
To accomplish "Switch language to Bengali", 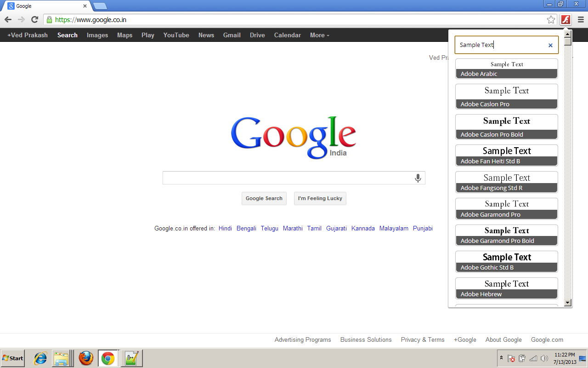I will click(x=246, y=228).
